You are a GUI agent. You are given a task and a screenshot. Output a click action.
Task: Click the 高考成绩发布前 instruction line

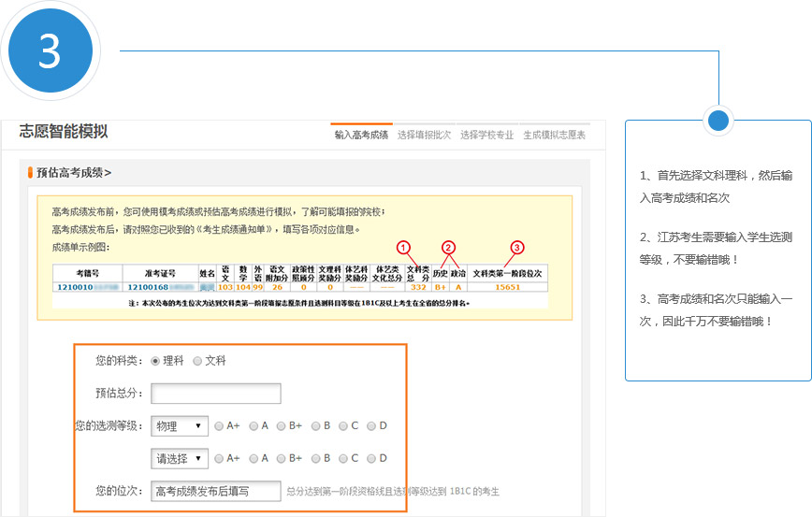[x=218, y=212]
